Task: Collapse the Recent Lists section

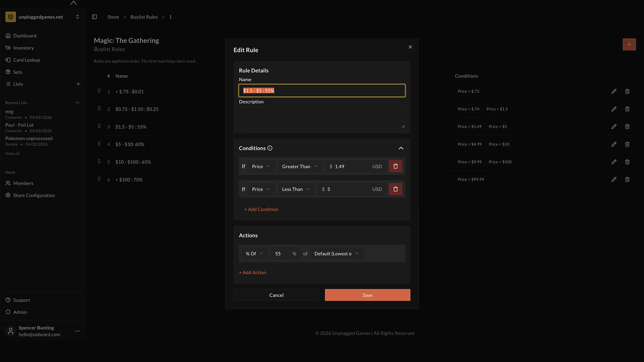Action: click(78, 103)
